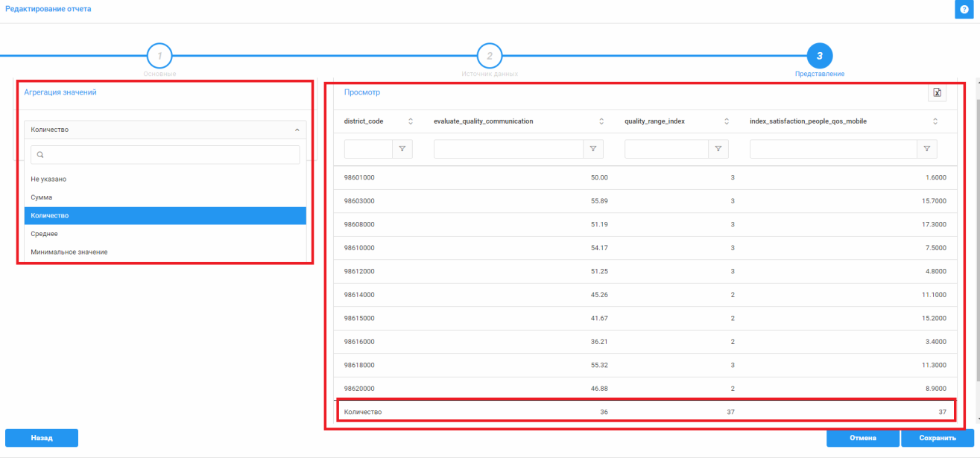
Task: Sort by district_code column arrows
Action: pos(411,121)
